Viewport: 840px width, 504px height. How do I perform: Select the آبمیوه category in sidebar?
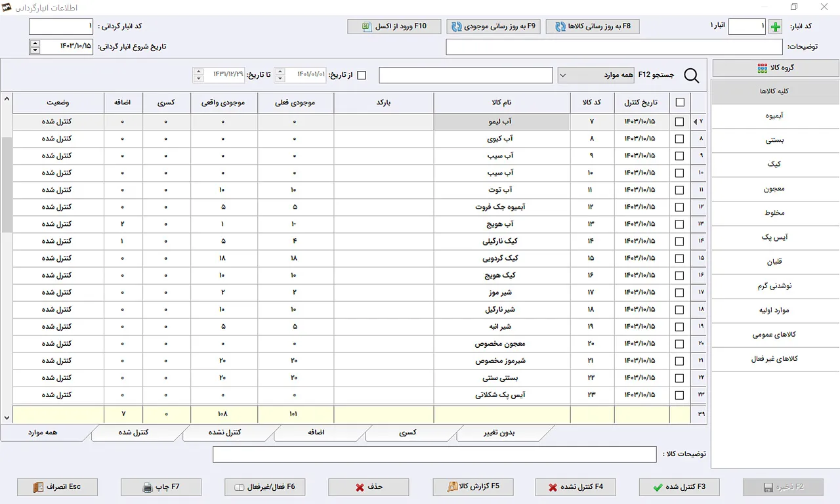[776, 115]
